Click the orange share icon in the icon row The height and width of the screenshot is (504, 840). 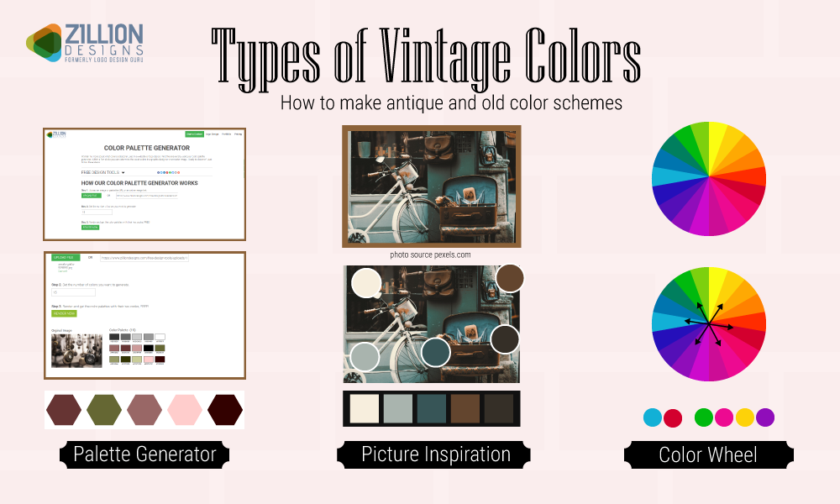pos(178,172)
